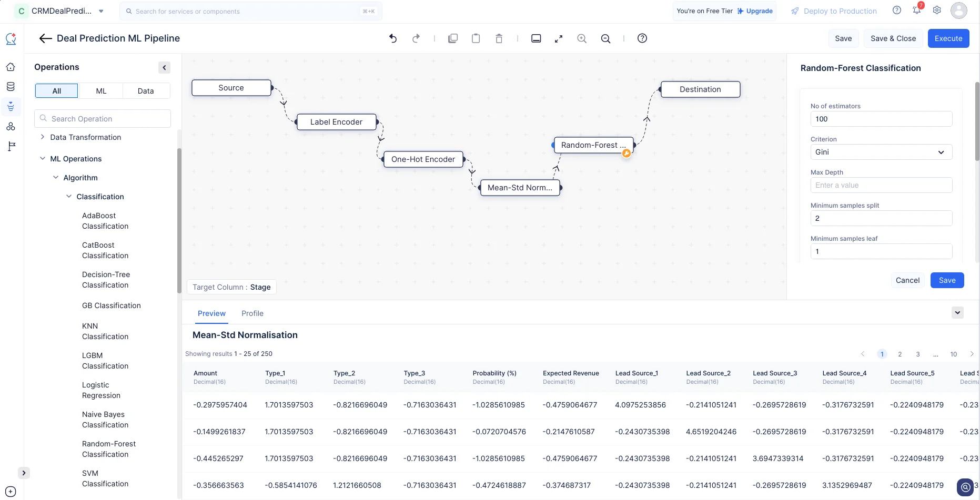The width and height of the screenshot is (980, 500).
Task: Click the services search bar at top
Action: tap(251, 11)
